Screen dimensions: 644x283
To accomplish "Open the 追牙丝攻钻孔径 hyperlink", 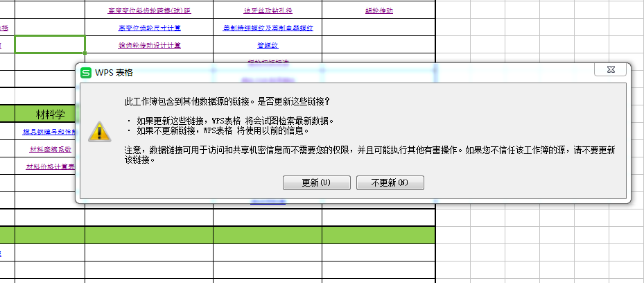I will 268,10.
